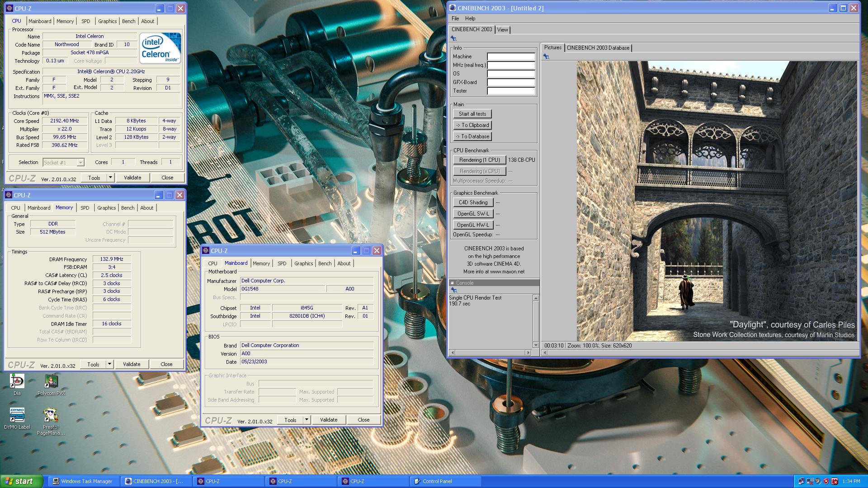Click the pin icon under the Pictures tab
This screenshot has height=488, width=868.
(x=546, y=56)
